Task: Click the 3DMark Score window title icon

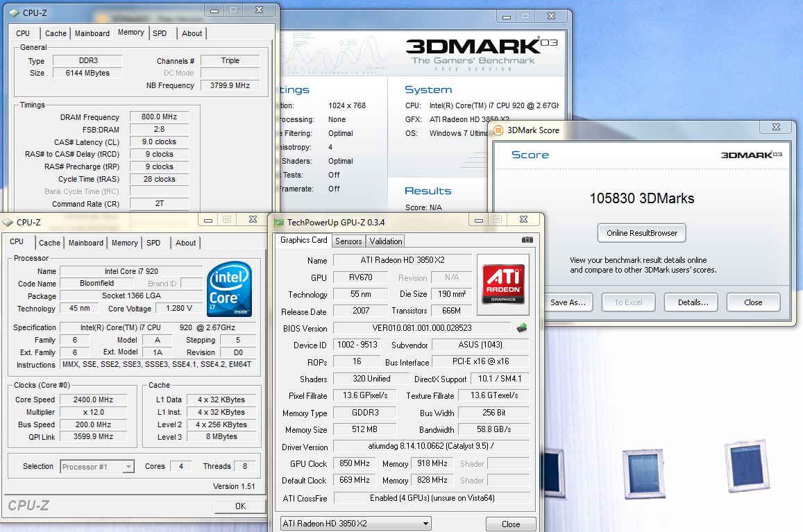Action: coord(498,130)
